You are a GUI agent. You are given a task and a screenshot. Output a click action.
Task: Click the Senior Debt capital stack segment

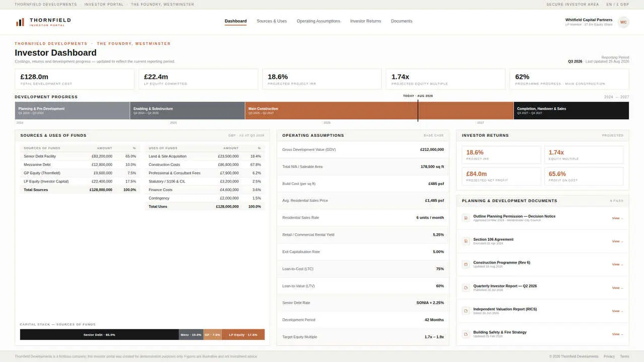click(100, 335)
